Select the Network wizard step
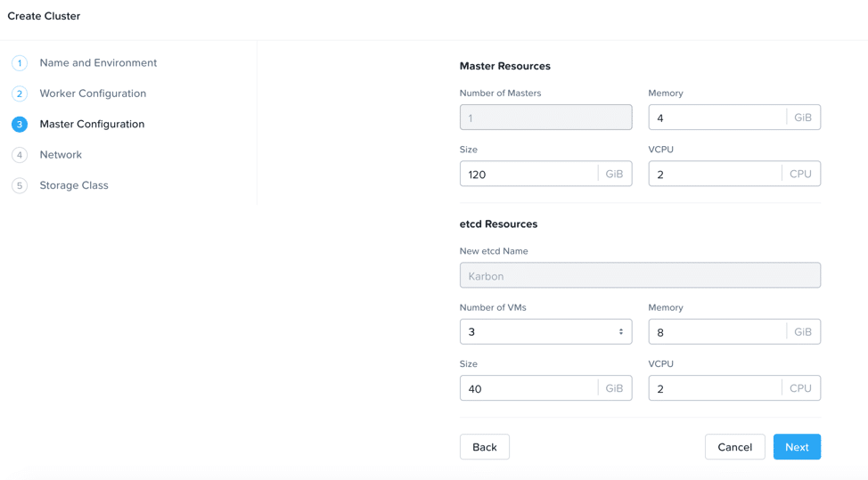868x480 pixels. 61,155
